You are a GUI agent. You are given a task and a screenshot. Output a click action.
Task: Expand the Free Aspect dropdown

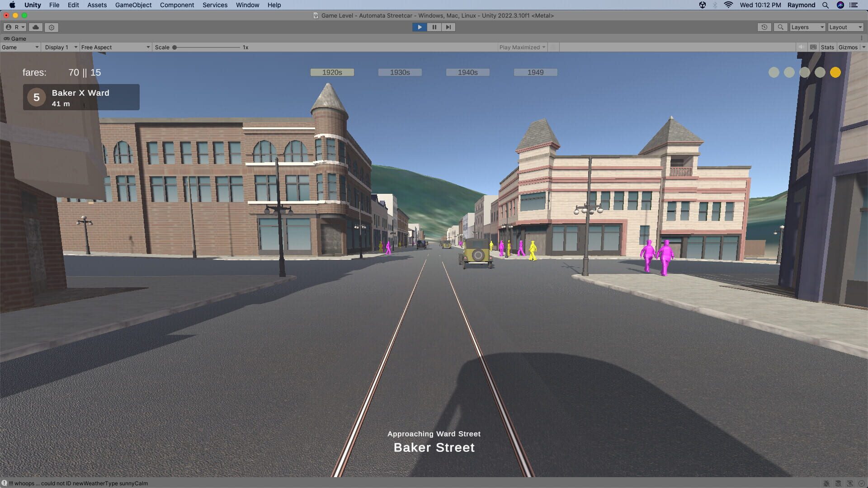pyautogui.click(x=115, y=47)
